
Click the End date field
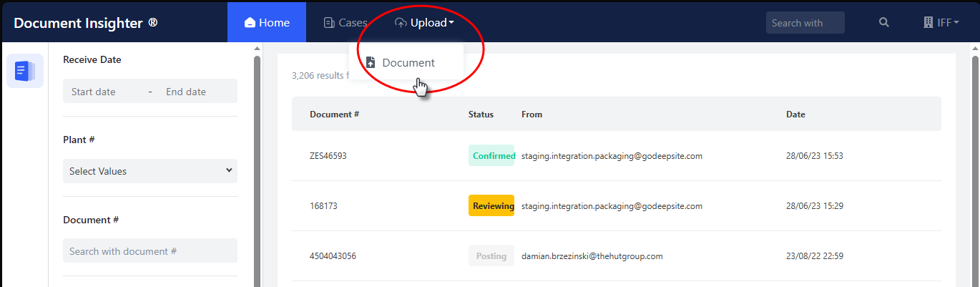click(186, 92)
